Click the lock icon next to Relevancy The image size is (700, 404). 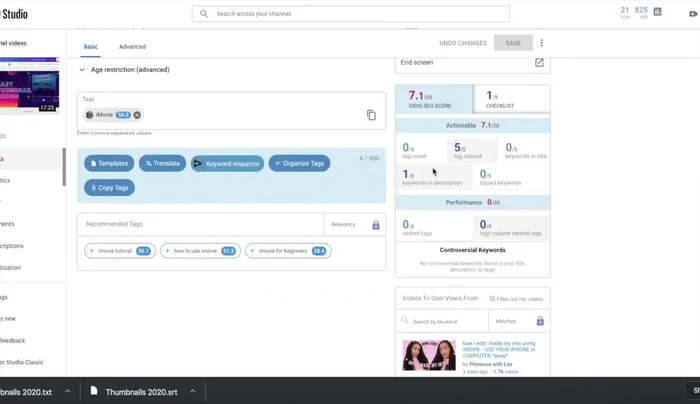pos(376,225)
